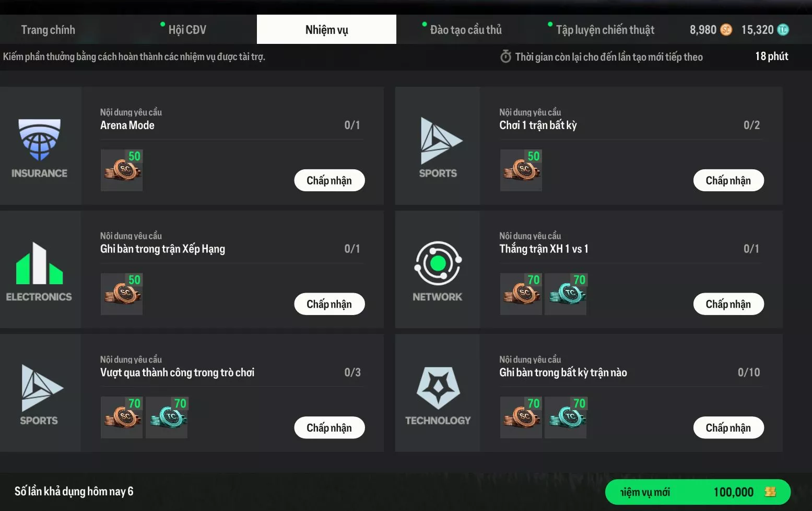Select the Technology sponsor star logo

[x=438, y=387]
